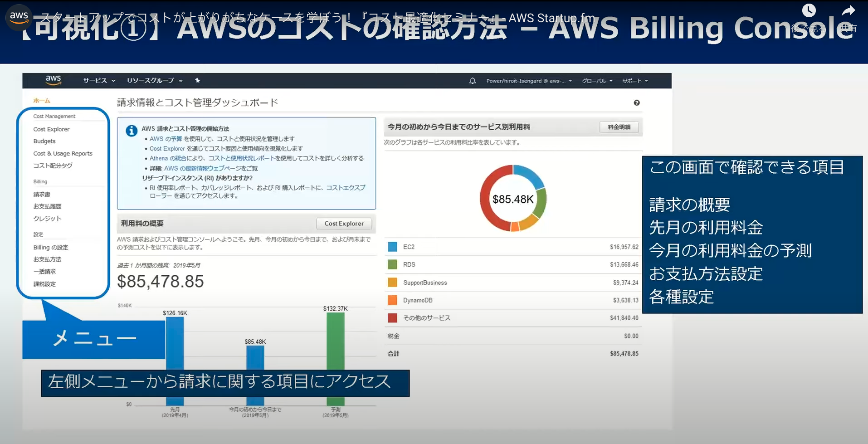Open クレジット in the sidebar
Image resolution: width=868 pixels, height=444 pixels.
47,219
